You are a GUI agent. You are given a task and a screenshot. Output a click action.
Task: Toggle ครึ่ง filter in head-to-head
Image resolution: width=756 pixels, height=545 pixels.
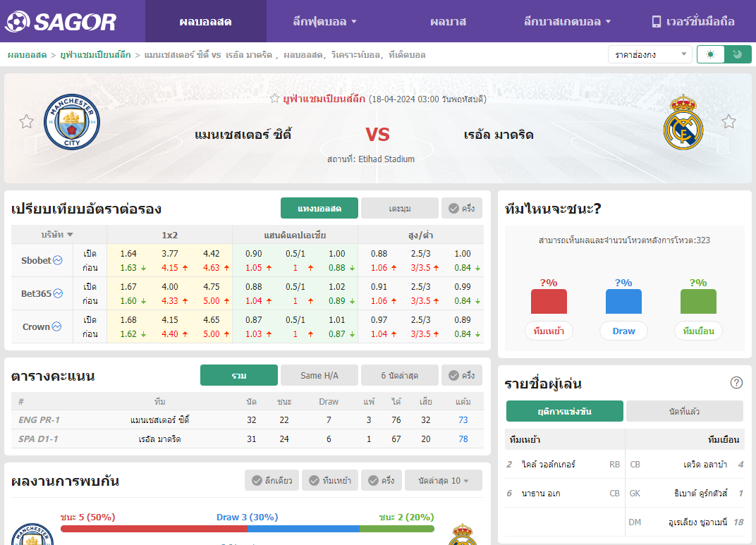pos(382,480)
